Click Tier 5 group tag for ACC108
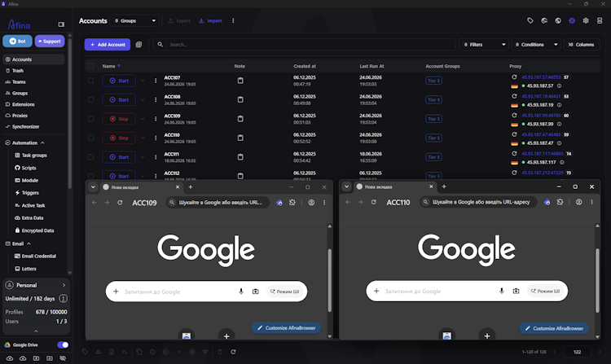 [433, 99]
